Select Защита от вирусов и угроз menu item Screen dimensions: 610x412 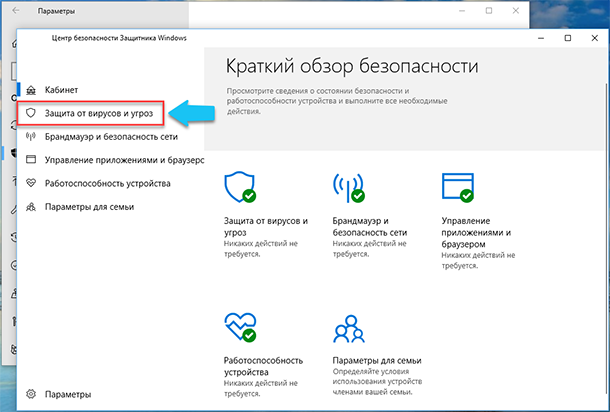(x=99, y=113)
